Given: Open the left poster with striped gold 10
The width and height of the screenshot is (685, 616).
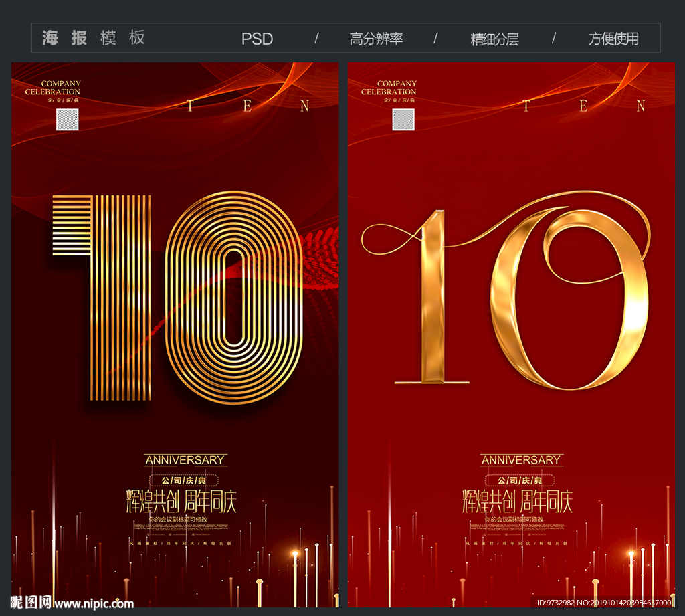Looking at the screenshot, I should tap(175, 334).
